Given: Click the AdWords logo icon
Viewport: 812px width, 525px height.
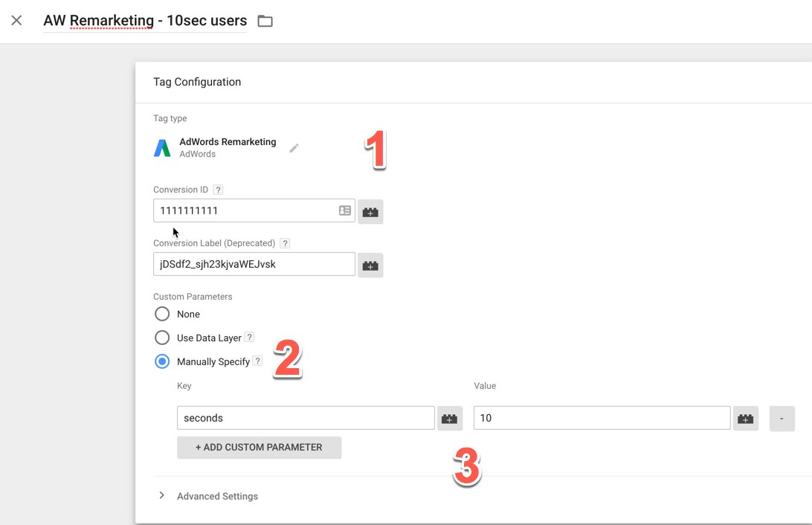Looking at the screenshot, I should [x=162, y=148].
